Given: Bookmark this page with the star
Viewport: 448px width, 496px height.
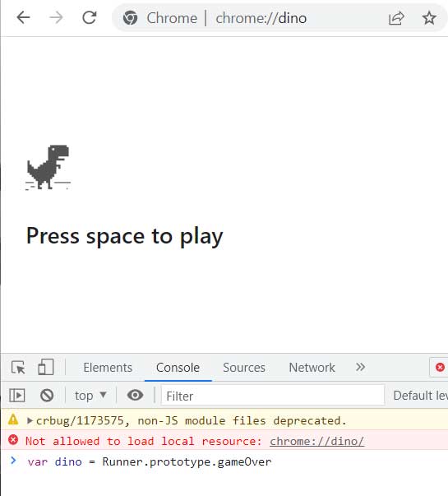Looking at the screenshot, I should (429, 18).
